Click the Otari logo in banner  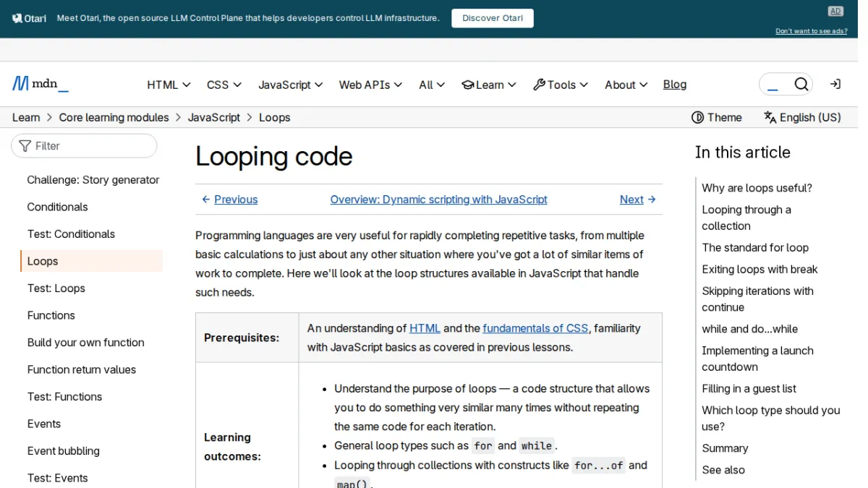tap(30, 18)
